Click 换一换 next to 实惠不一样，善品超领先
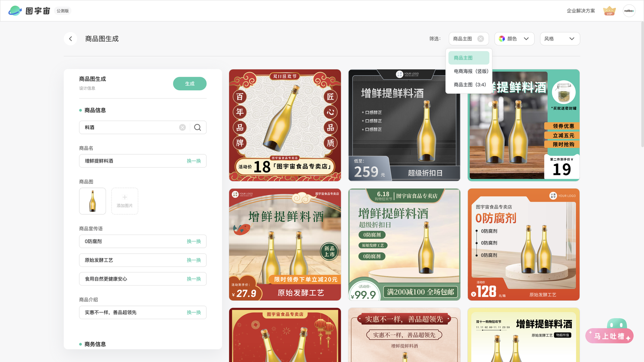 tap(194, 312)
